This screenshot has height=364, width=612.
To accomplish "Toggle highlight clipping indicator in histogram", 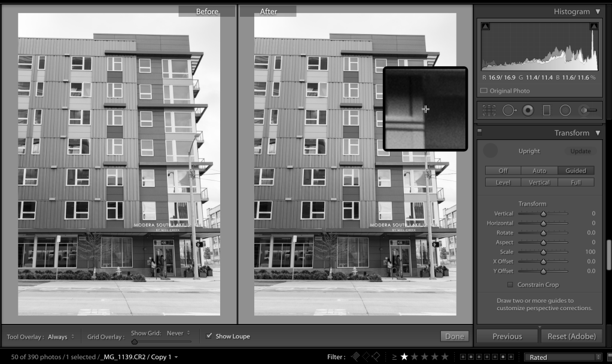I will 593,26.
